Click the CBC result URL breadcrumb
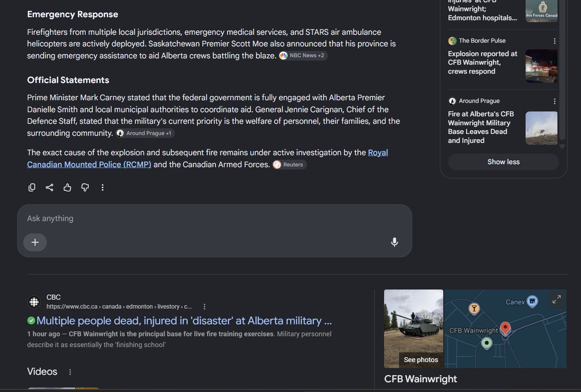 [119, 307]
